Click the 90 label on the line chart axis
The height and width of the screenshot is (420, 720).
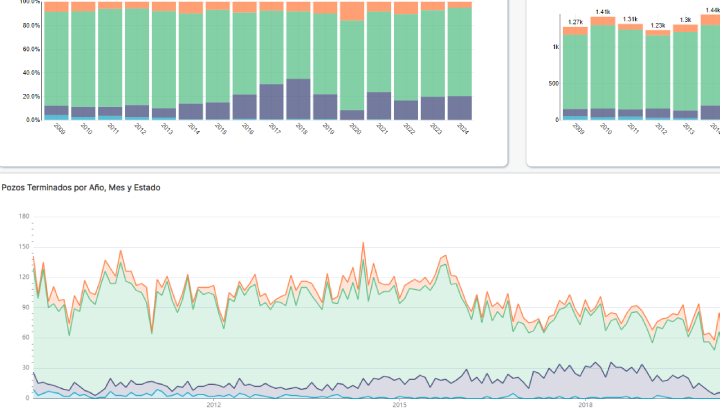(25, 307)
